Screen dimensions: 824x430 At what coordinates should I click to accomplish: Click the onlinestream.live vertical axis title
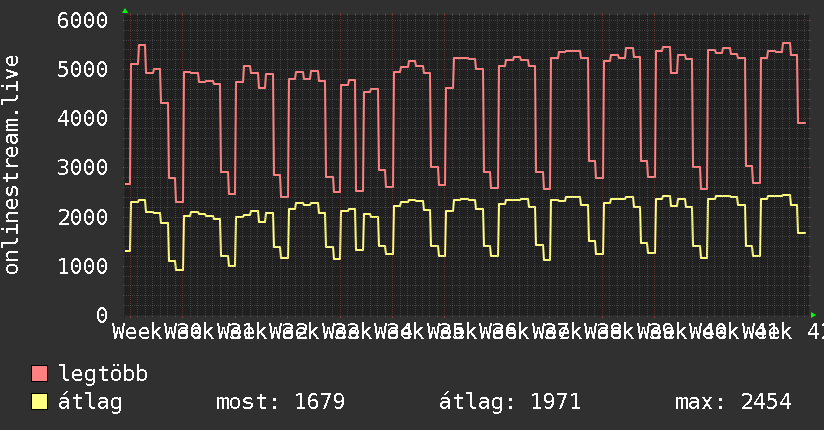tap(12, 165)
